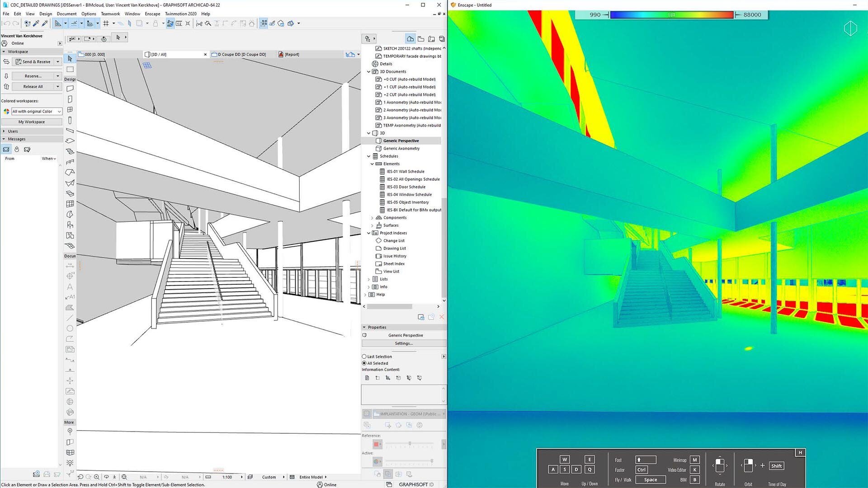Select the Morph tool in the toolbox
The width and height of the screenshot is (868, 488).
[70, 214]
